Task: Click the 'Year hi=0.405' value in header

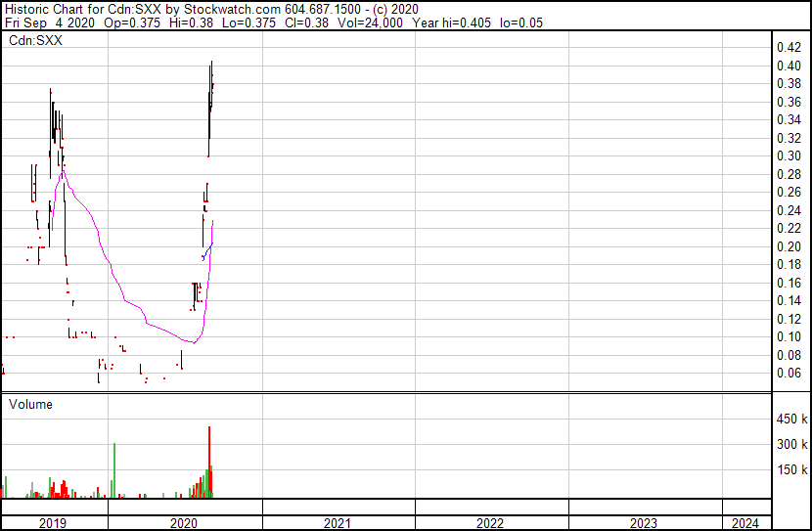Action: [x=451, y=22]
